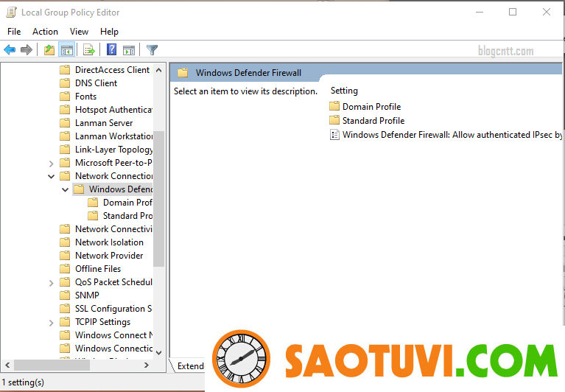Click Domain Profile folder icon in Setting list

[334, 106]
